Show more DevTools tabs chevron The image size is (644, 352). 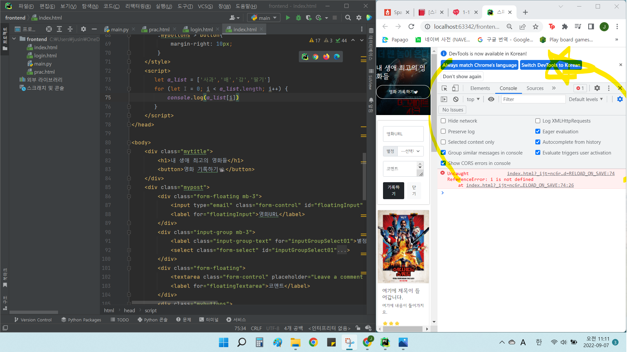click(x=554, y=88)
